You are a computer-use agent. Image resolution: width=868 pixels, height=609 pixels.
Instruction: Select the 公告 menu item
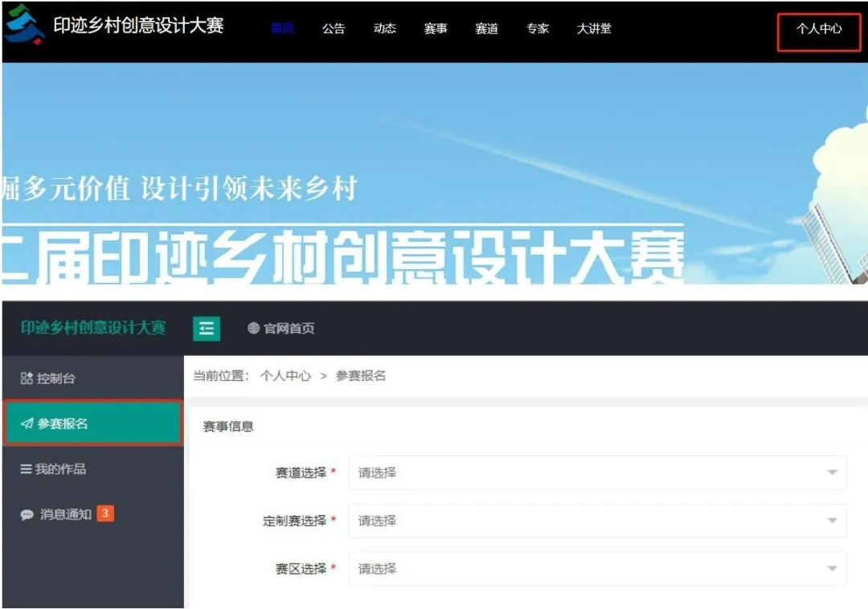(x=334, y=29)
